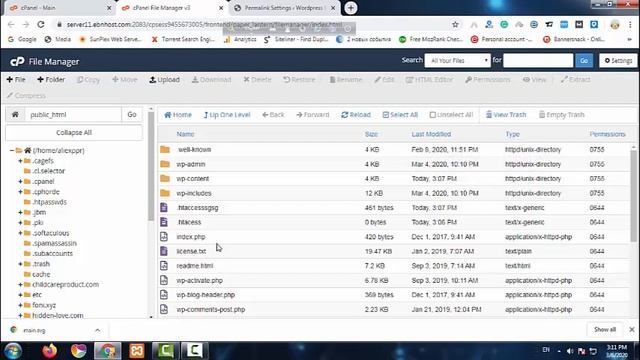
Task: Expand the .softaculous folder
Action: (x=20, y=233)
